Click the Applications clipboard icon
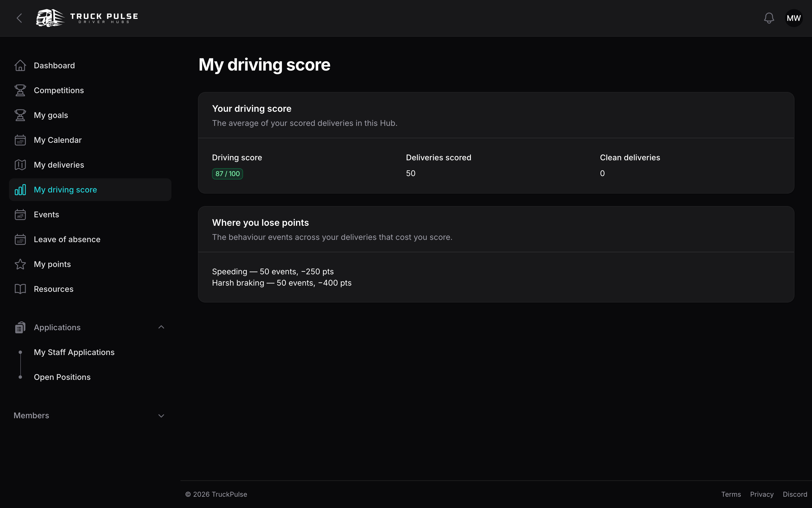The image size is (812, 508). point(20,328)
